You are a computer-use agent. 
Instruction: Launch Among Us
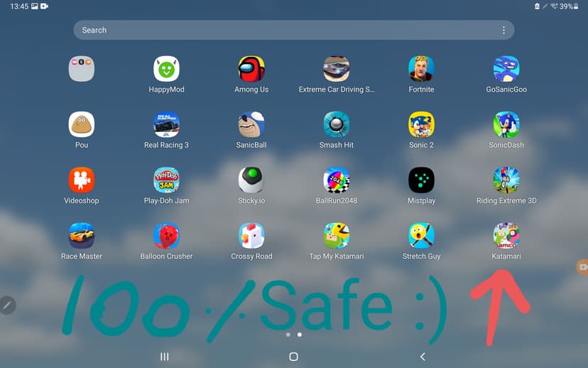[251, 69]
